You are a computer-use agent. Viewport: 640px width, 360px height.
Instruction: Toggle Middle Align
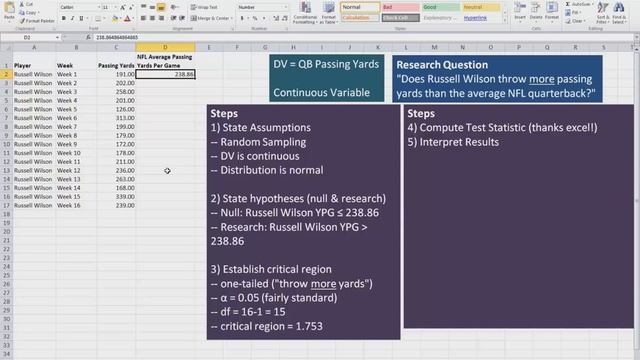(152, 7)
